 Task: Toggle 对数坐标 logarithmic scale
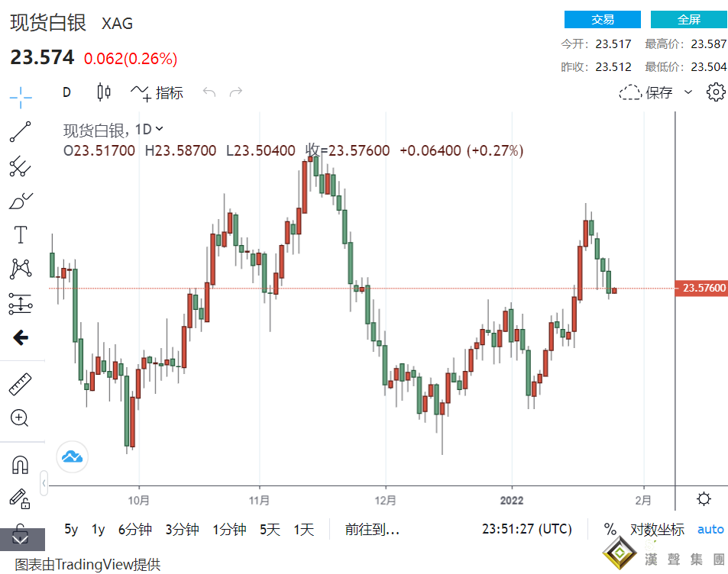(657, 529)
